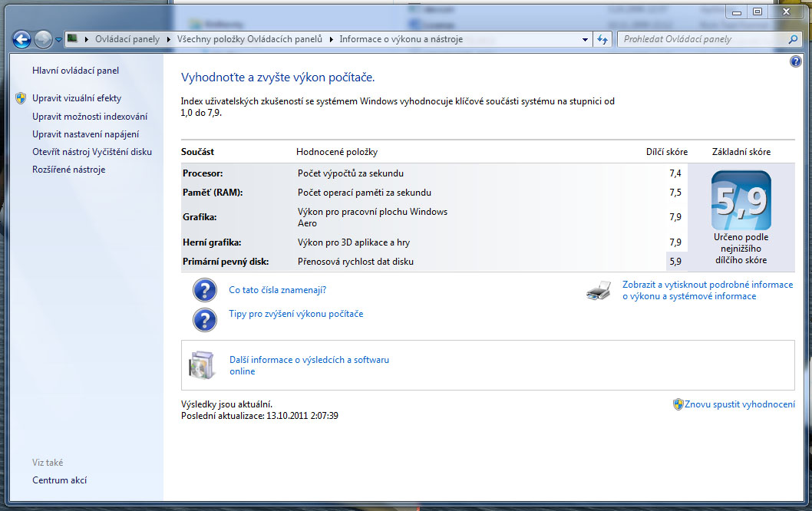Expand the arrow after 'Všechny položky Ovládacích panelů'

click(x=332, y=39)
